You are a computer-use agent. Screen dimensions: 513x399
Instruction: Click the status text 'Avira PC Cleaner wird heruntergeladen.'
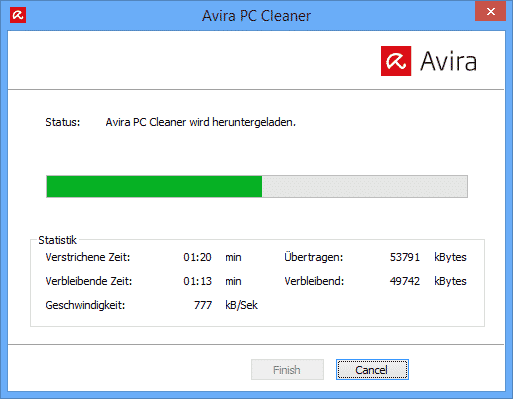[x=201, y=122]
